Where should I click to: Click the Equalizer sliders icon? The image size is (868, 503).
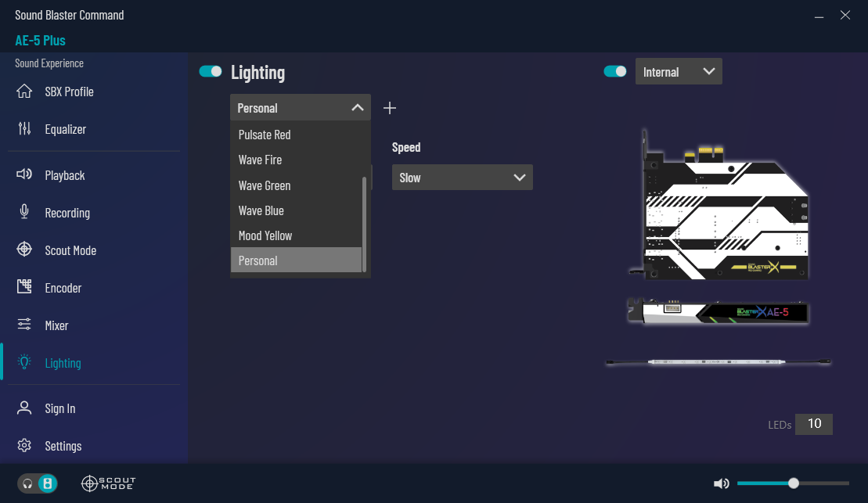(x=24, y=129)
